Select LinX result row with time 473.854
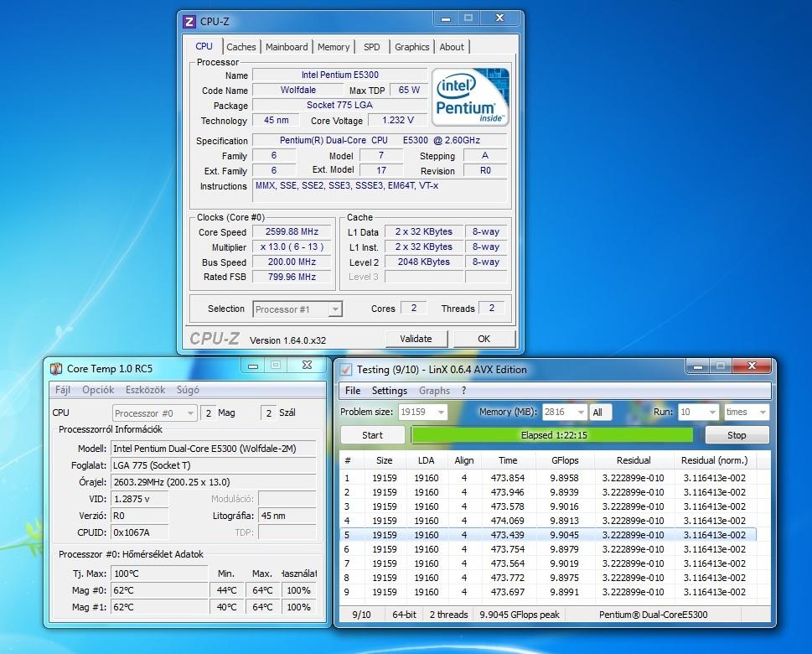Image resolution: width=812 pixels, height=654 pixels. (548, 478)
